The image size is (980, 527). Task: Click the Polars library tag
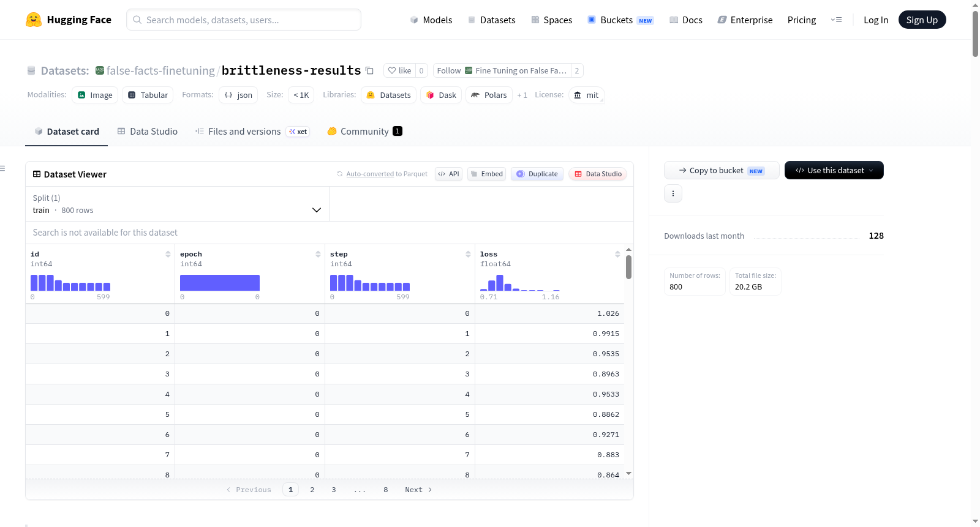point(489,95)
